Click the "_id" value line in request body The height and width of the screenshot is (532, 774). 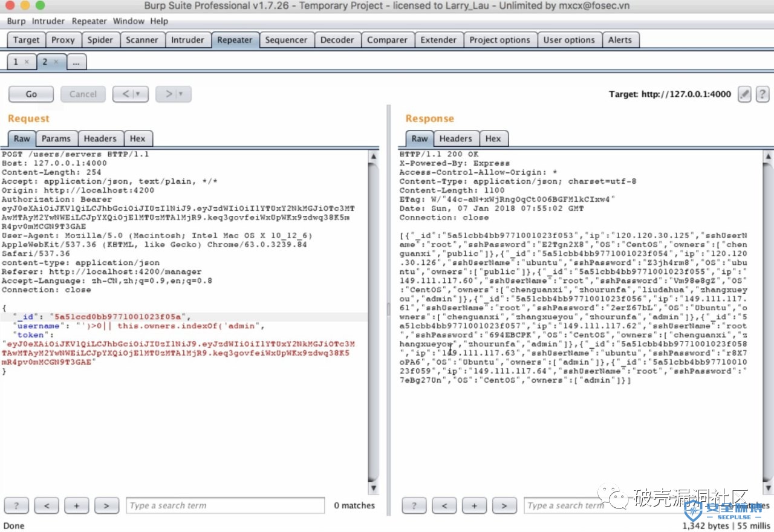[x=102, y=317]
